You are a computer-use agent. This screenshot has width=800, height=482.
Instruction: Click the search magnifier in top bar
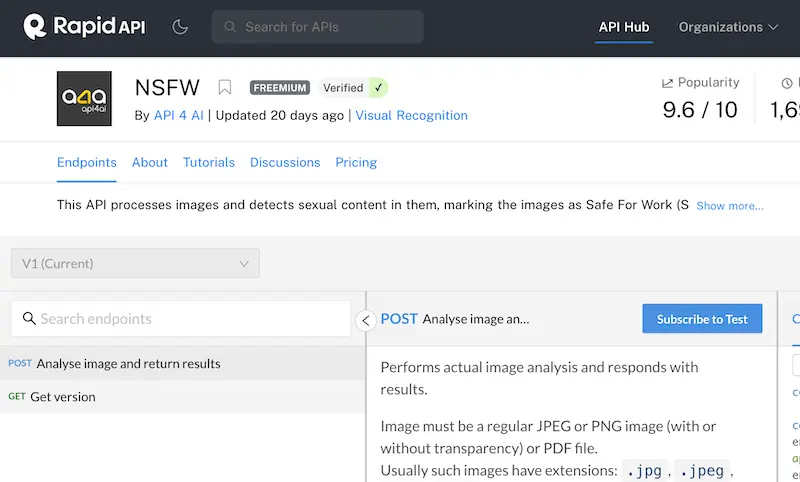[230, 27]
